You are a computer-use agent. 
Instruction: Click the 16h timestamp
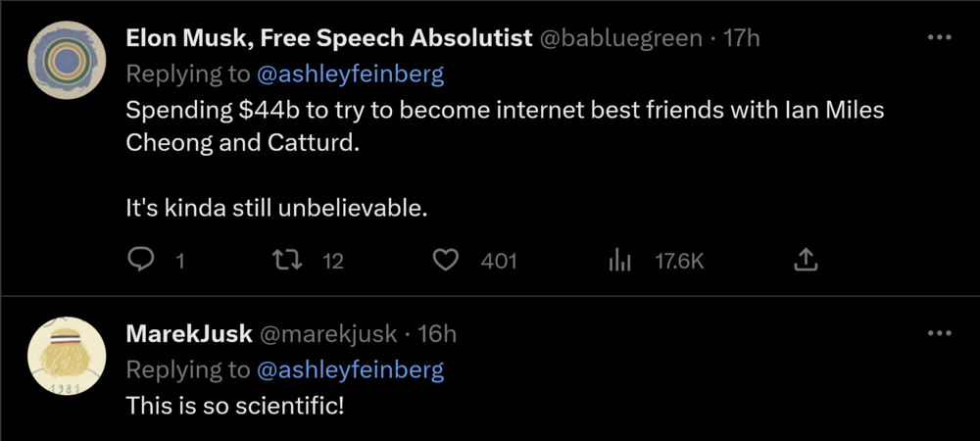pos(437,334)
